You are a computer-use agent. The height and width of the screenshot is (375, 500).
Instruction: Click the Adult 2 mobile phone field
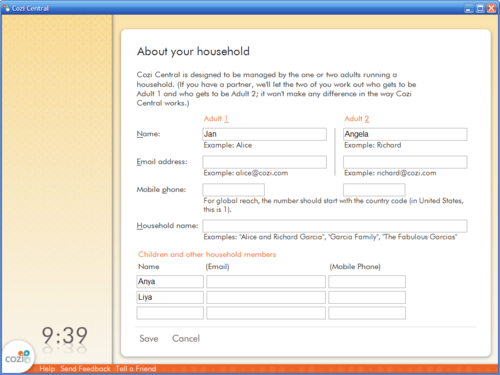pos(374,190)
